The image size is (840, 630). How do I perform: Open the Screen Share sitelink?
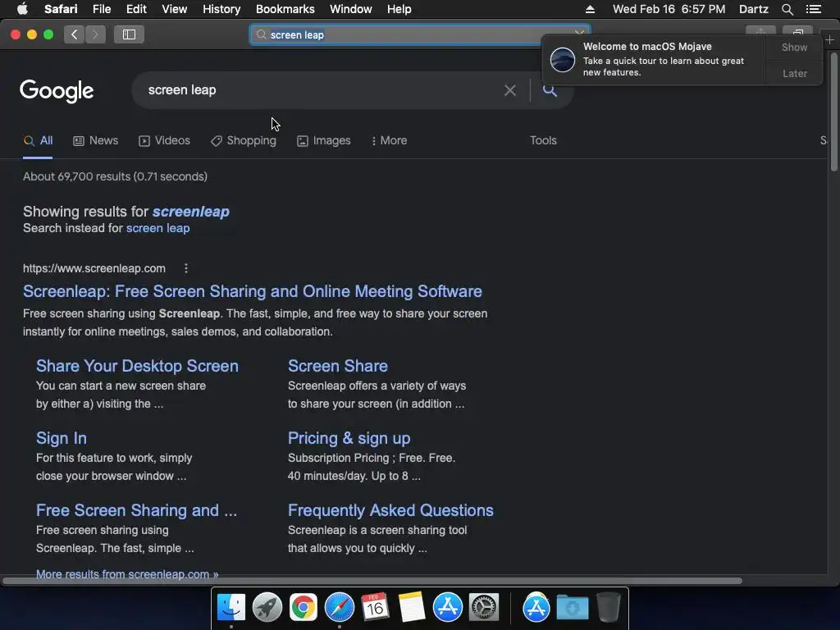tap(337, 366)
